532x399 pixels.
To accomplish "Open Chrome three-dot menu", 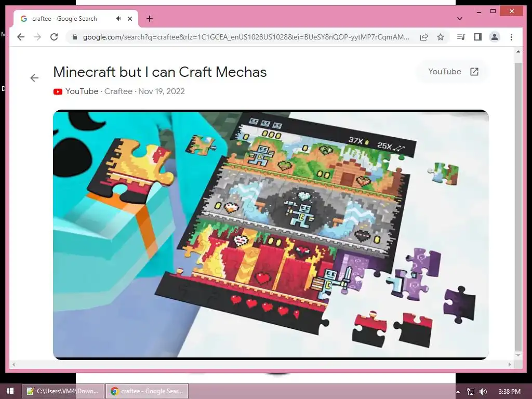I will click(511, 37).
